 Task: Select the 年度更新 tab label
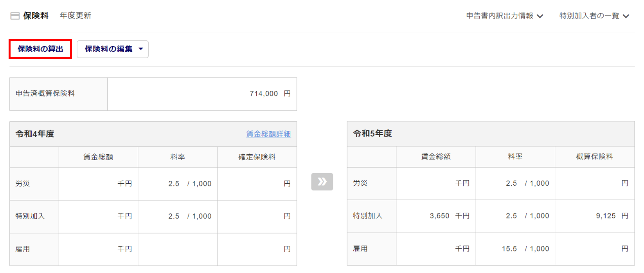click(76, 16)
